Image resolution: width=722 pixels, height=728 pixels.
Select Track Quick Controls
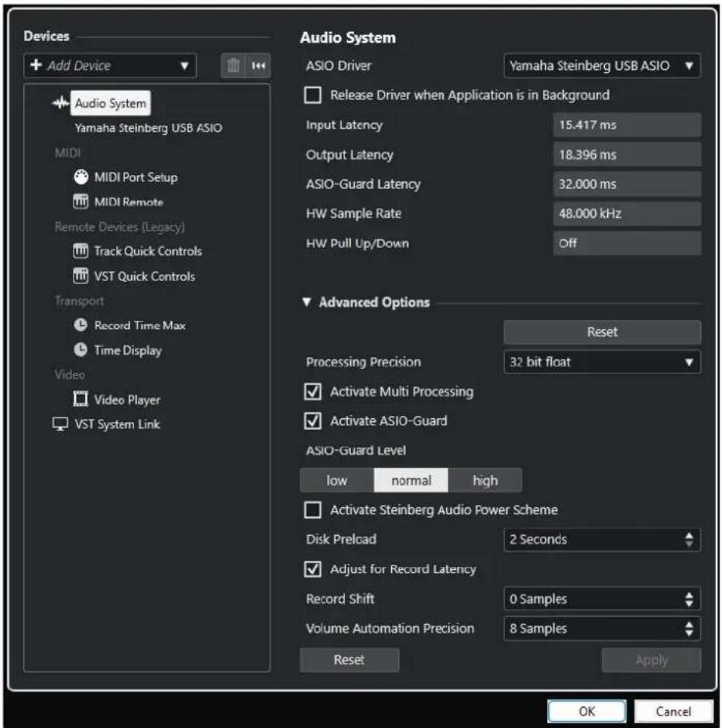coord(148,251)
